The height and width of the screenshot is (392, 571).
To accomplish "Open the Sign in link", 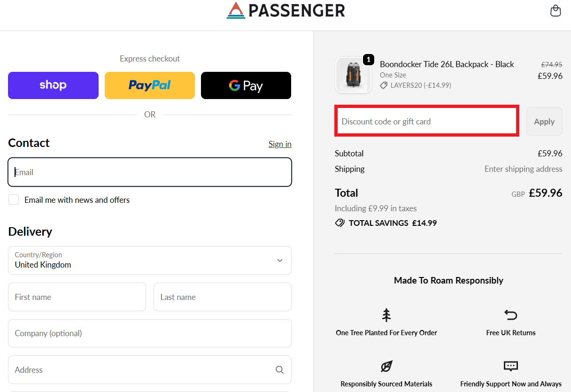I will [x=280, y=144].
